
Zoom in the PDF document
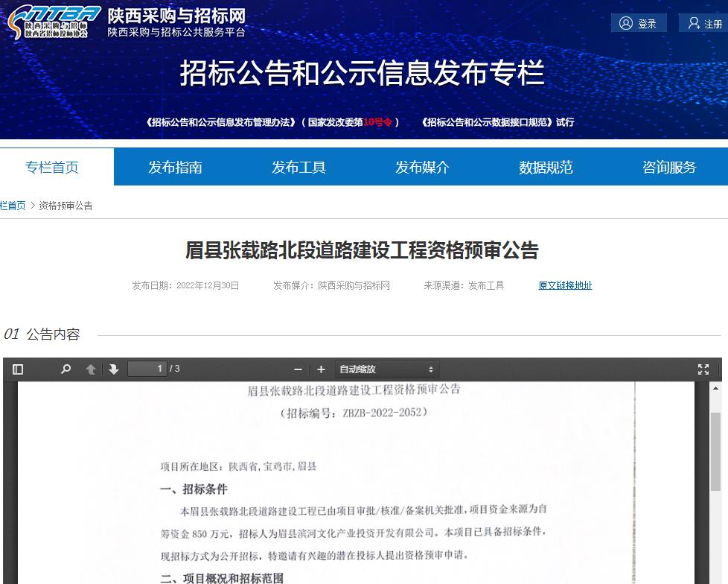click(x=321, y=369)
